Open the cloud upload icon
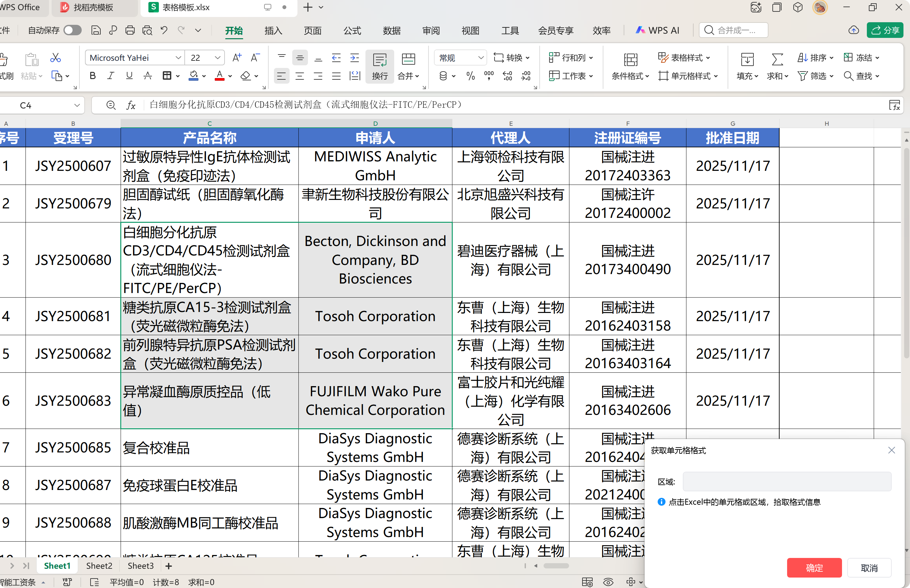 [853, 30]
